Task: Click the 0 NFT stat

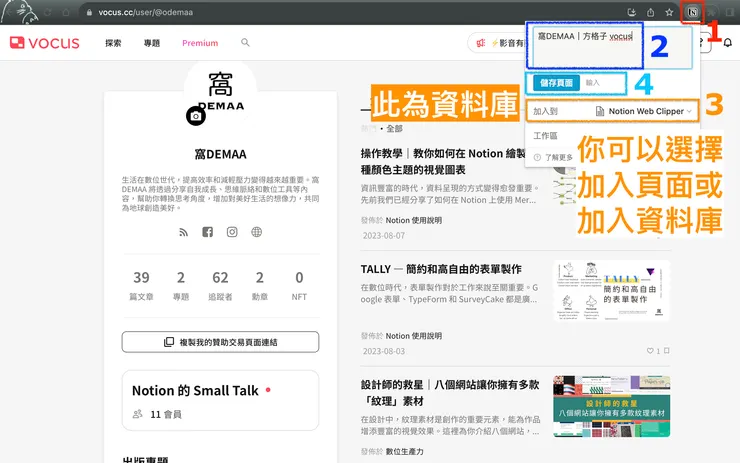Action: tap(299, 285)
